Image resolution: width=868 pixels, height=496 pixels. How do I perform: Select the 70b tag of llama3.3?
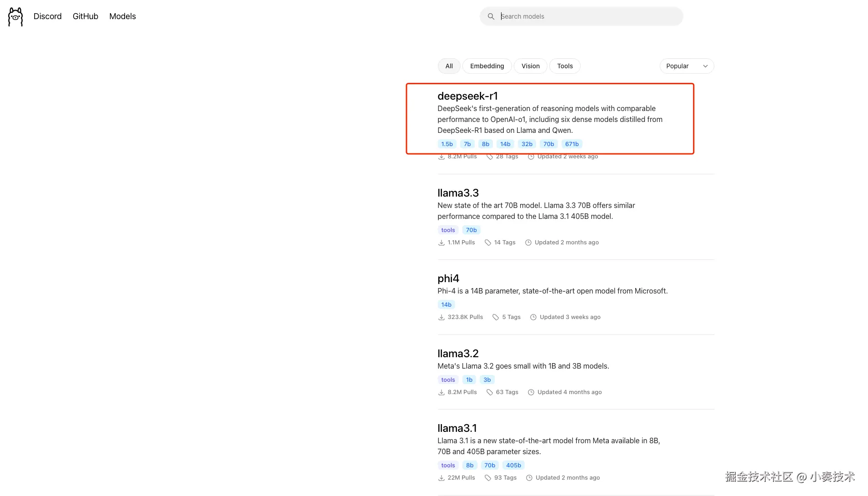point(472,230)
